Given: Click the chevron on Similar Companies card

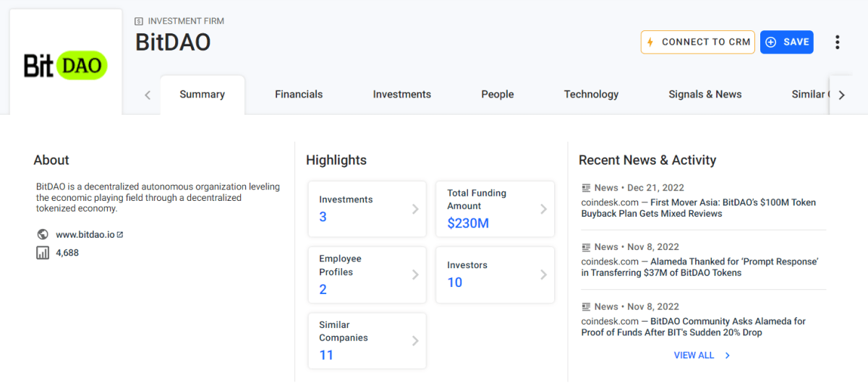Looking at the screenshot, I should click(415, 340).
